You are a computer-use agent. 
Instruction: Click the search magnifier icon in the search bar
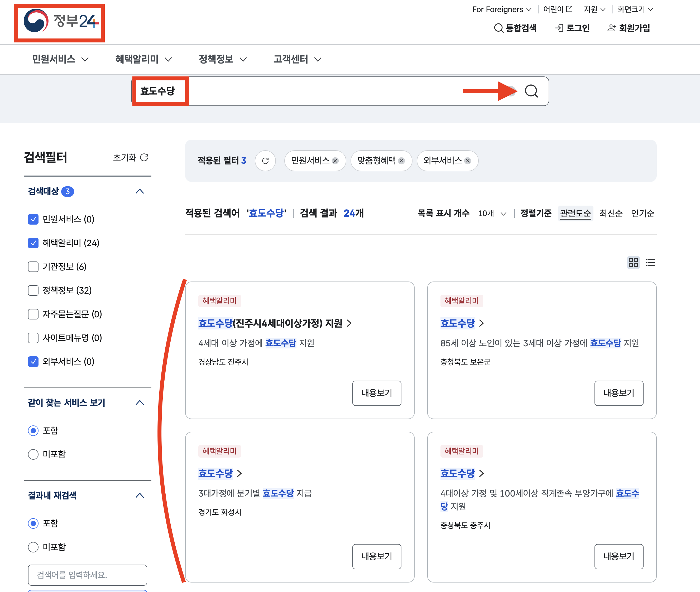[531, 91]
